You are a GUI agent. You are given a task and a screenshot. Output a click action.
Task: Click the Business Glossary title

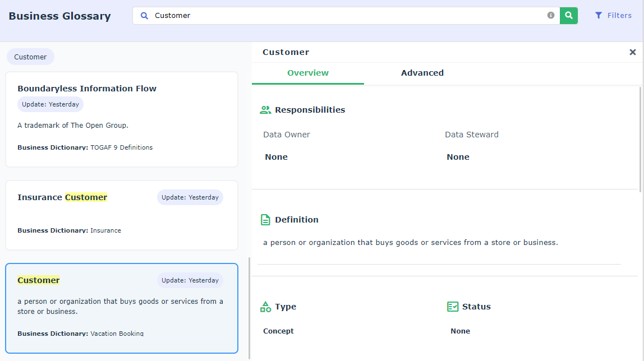point(59,16)
